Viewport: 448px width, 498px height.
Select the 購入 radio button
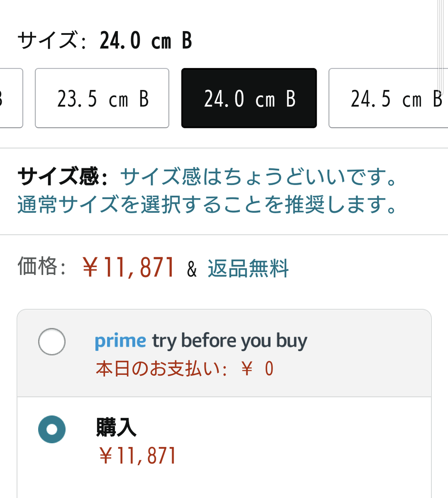pos(52,429)
